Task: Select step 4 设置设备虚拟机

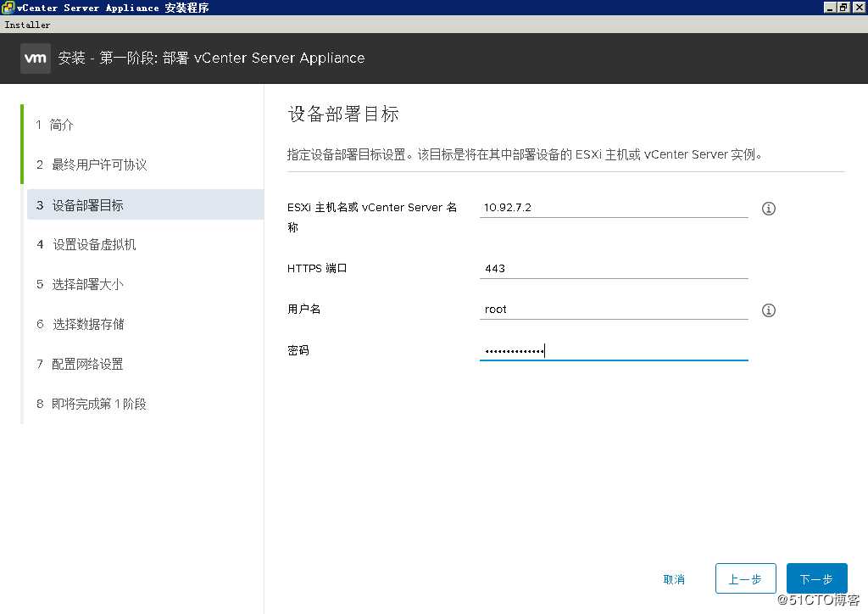Action: tap(86, 244)
